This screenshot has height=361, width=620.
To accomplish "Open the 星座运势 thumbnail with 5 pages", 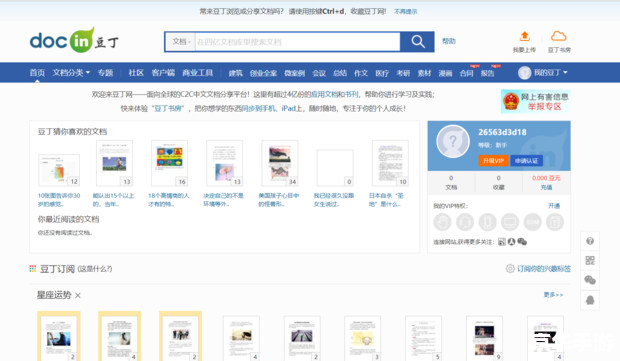I will pyautogui.click(x=423, y=338).
